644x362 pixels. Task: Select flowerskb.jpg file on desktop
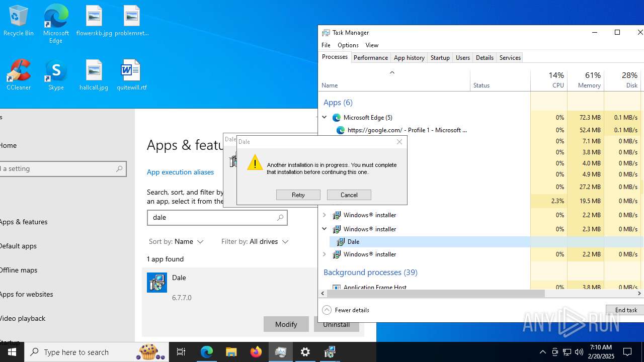pos(94,21)
